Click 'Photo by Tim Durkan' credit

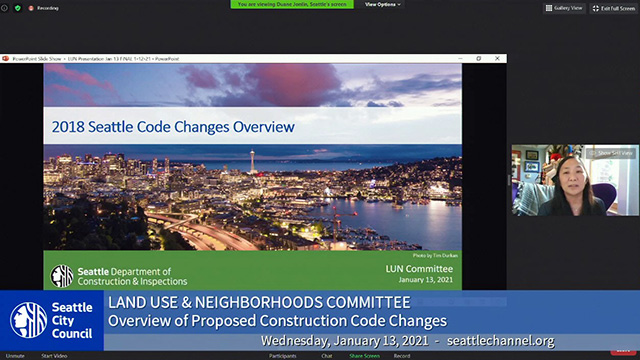point(435,256)
